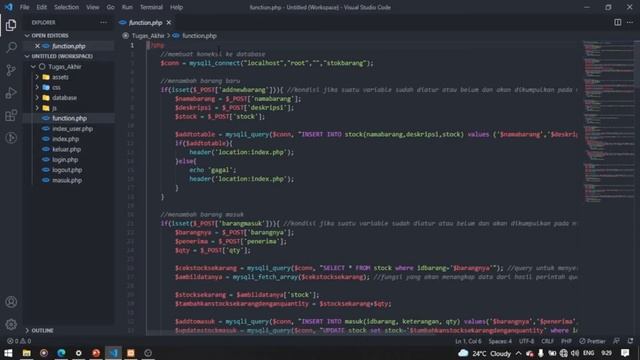The width and height of the screenshot is (640, 360).
Task: Click the Explorer more actions ellipsis
Action: pos(103,22)
